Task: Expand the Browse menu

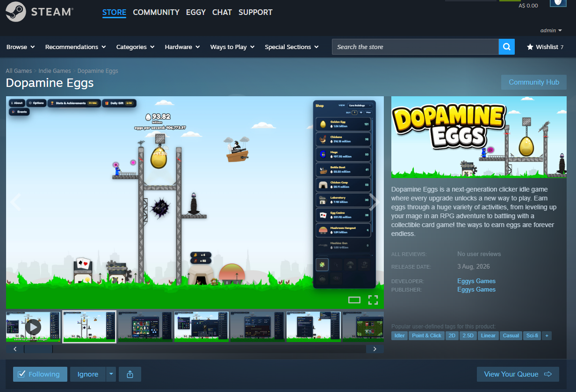Action: (x=21, y=47)
